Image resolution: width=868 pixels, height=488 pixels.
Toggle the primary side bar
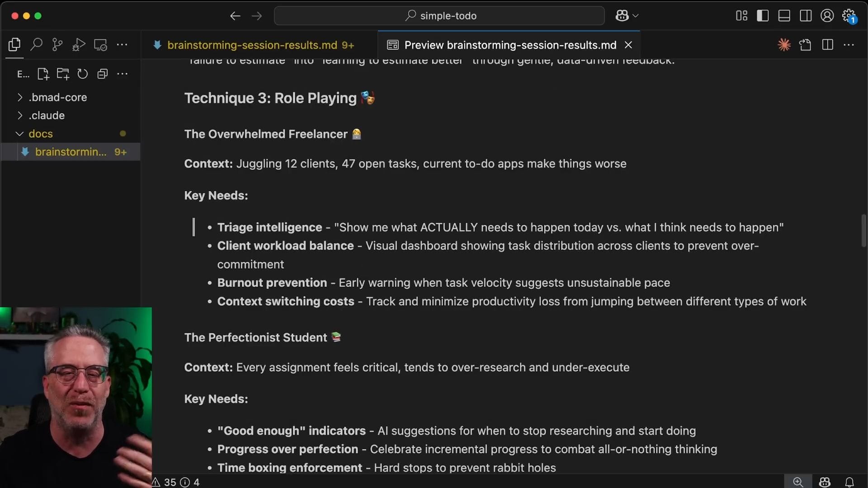[763, 16]
